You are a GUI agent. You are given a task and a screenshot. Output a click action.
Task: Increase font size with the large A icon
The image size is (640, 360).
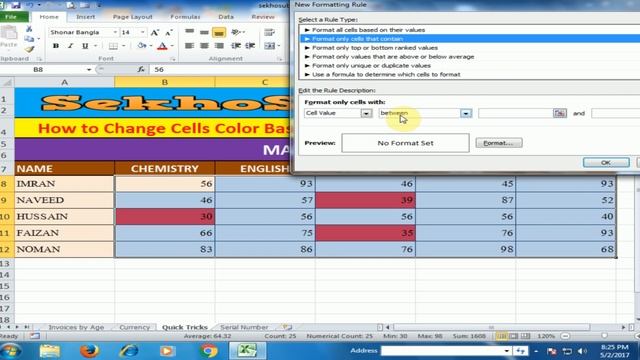(154, 32)
